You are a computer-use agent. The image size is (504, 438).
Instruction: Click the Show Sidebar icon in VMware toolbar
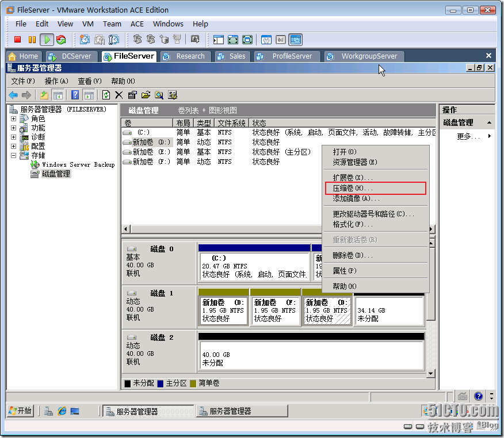point(219,40)
